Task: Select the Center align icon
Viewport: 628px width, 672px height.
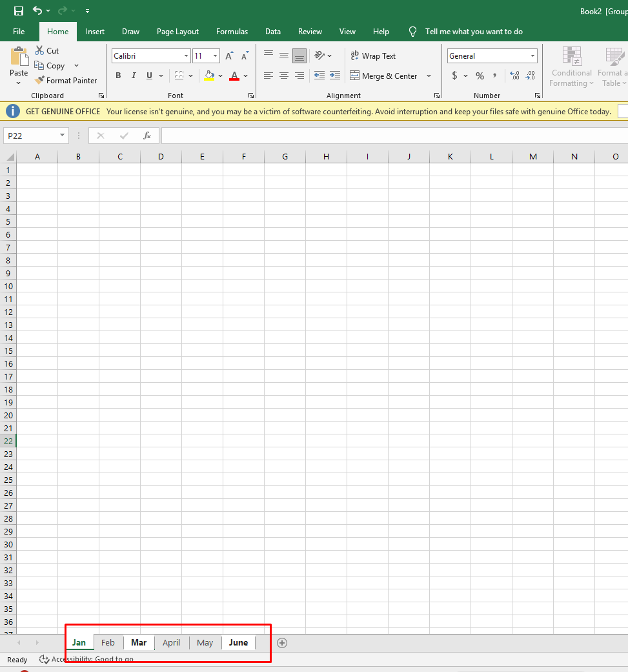Action: point(284,76)
